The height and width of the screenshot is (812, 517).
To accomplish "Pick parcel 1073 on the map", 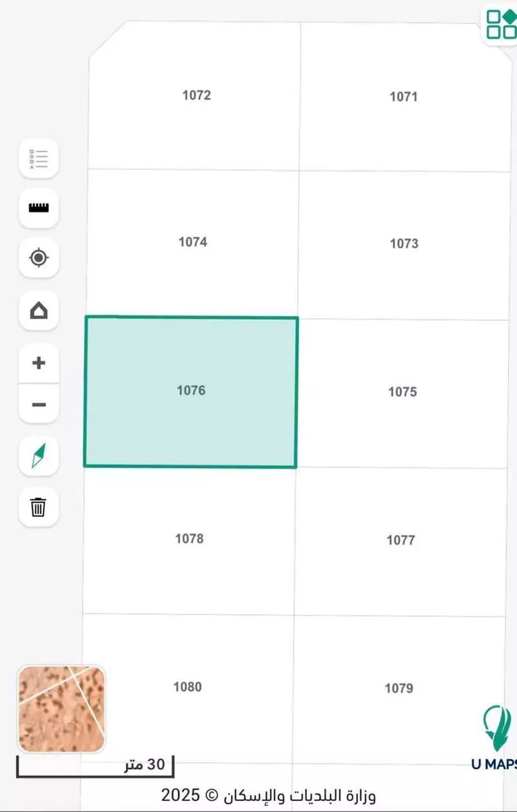I will [x=403, y=243].
